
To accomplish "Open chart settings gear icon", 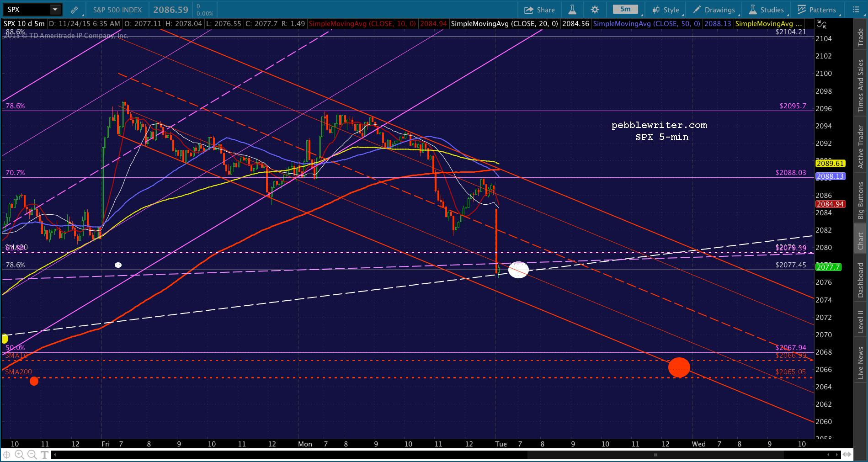I will tap(595, 10).
